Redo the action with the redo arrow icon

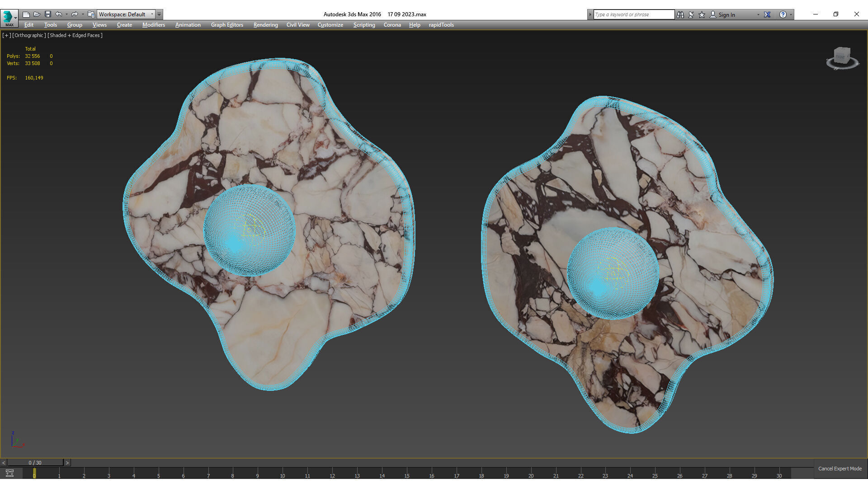[x=75, y=14]
